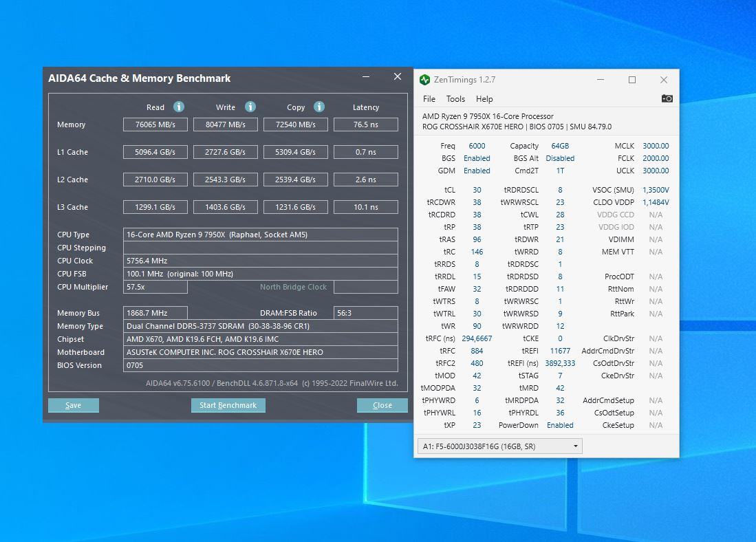Click the L3 Cache Copy value 1231.6 GB/s

296,207
